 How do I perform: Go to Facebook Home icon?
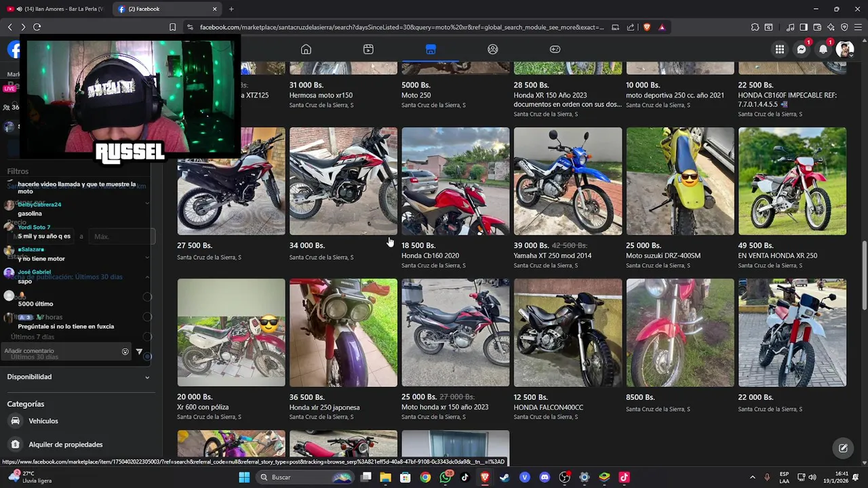point(306,49)
